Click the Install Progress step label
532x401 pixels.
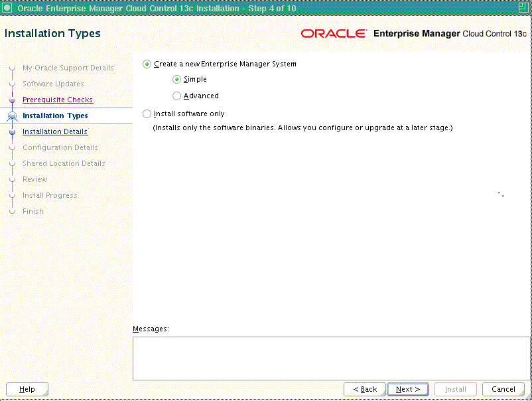pyautogui.click(x=50, y=195)
